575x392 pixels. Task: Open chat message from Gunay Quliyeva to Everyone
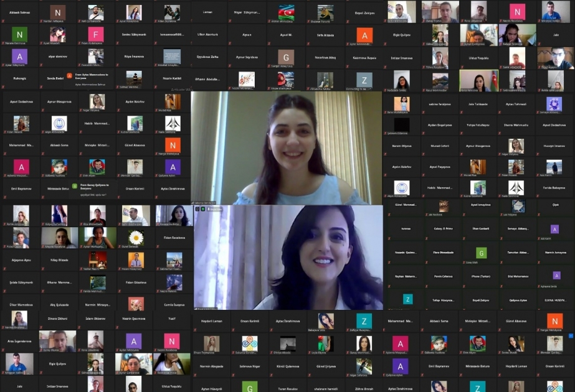[93, 190]
